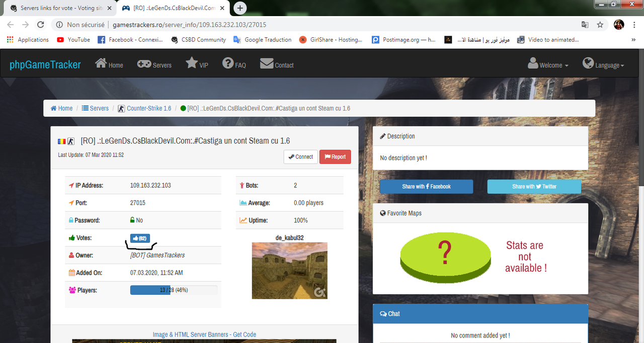Go to Servers breadcrumb link
The image size is (644, 343).
tap(95, 108)
